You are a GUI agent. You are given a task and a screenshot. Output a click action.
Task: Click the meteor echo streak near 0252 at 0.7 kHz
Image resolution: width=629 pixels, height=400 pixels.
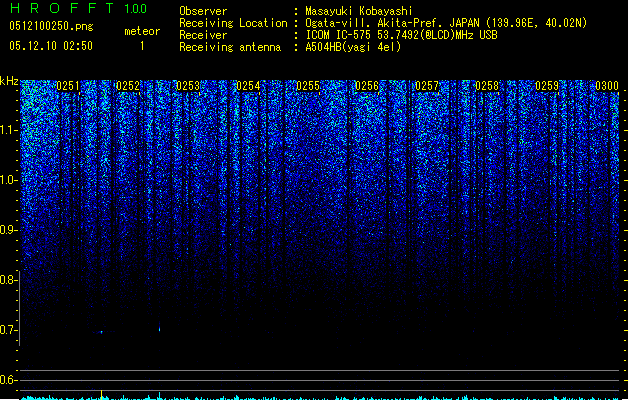(160, 327)
